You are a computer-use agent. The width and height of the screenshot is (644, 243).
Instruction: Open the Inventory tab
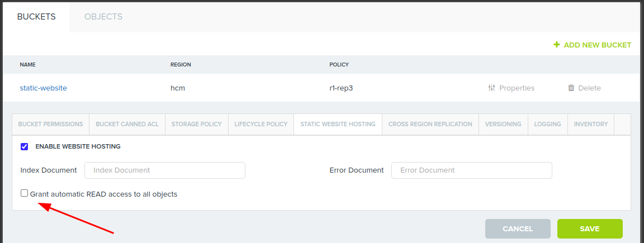click(590, 124)
